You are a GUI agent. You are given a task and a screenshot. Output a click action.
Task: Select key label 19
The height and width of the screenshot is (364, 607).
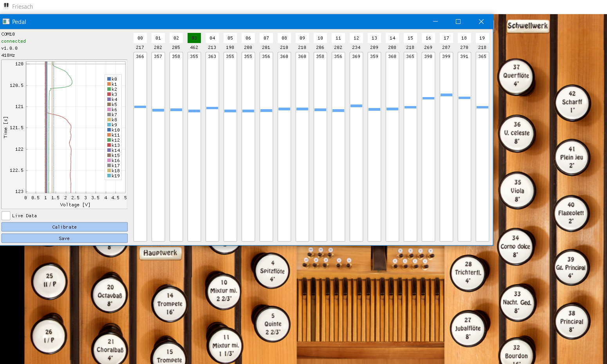[482, 38]
